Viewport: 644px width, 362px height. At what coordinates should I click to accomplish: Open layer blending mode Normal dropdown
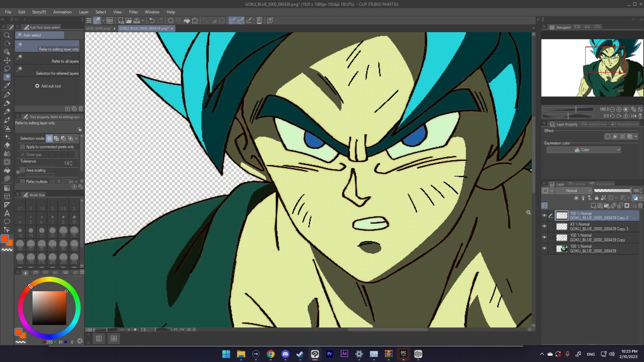point(574,191)
